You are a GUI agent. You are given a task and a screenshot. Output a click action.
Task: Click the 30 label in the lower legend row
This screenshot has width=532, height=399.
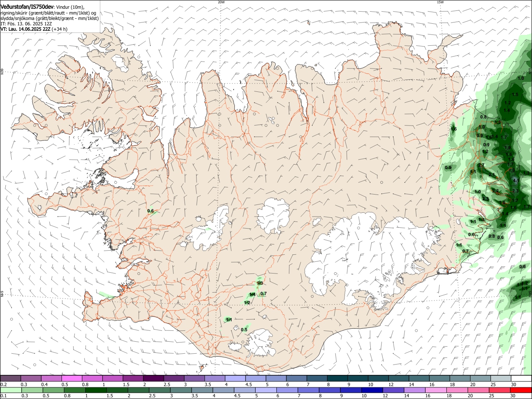coord(512,396)
